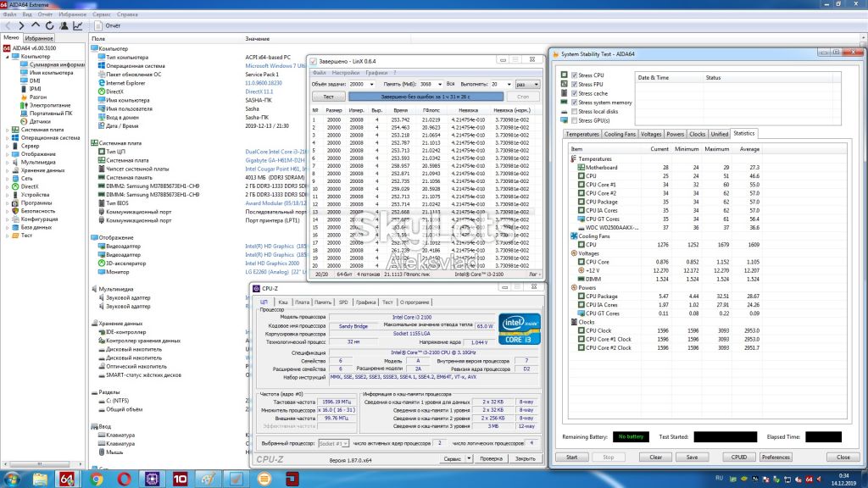868x488 pixels.
Task: Launch Google Chrome from the taskbar
Action: (97, 479)
